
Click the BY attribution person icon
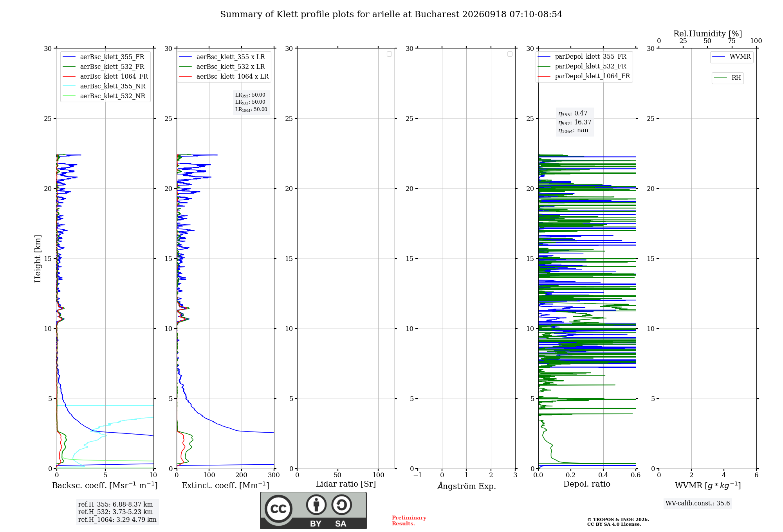[x=316, y=505]
